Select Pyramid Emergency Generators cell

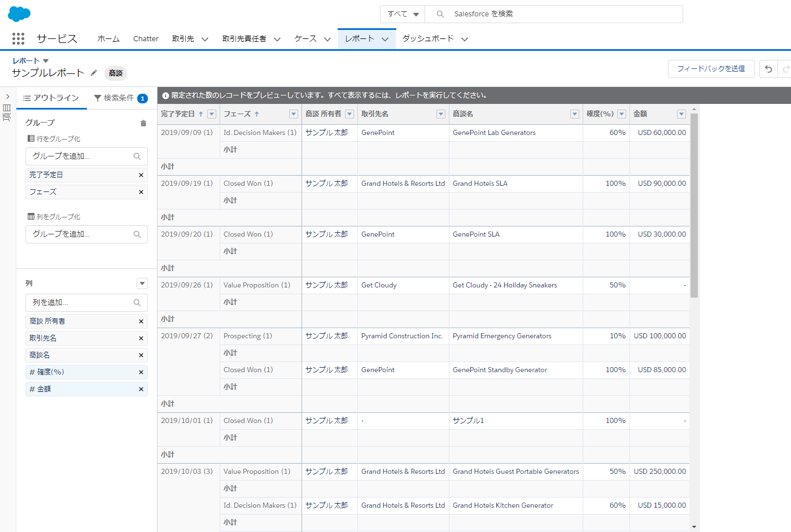(x=516, y=336)
